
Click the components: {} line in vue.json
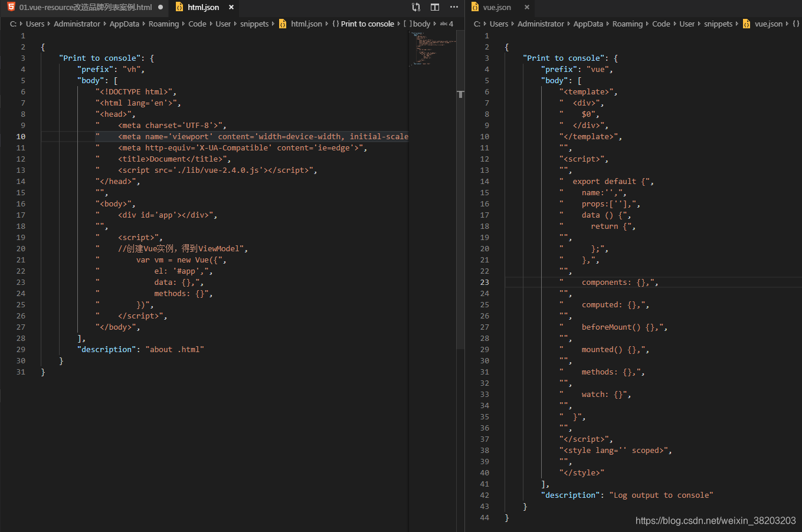[x=609, y=282]
